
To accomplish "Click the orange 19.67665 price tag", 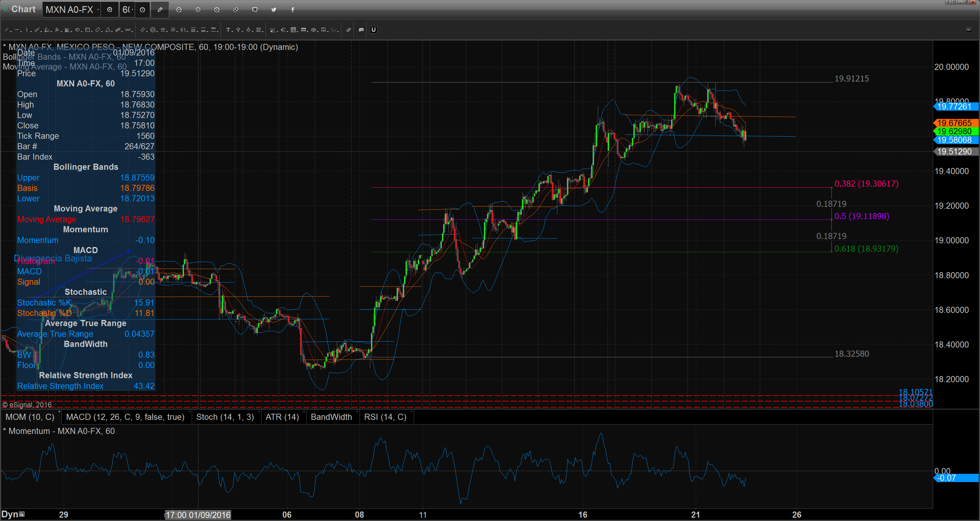I will (x=956, y=123).
